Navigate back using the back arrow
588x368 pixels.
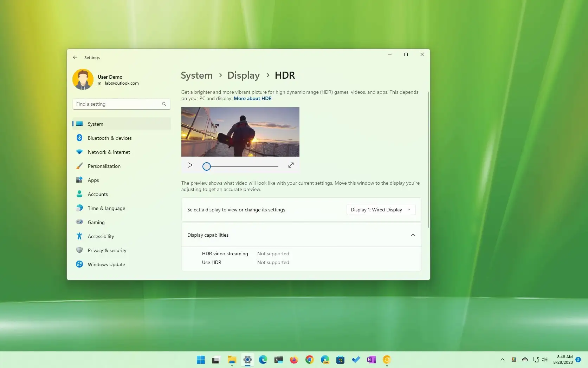75,57
